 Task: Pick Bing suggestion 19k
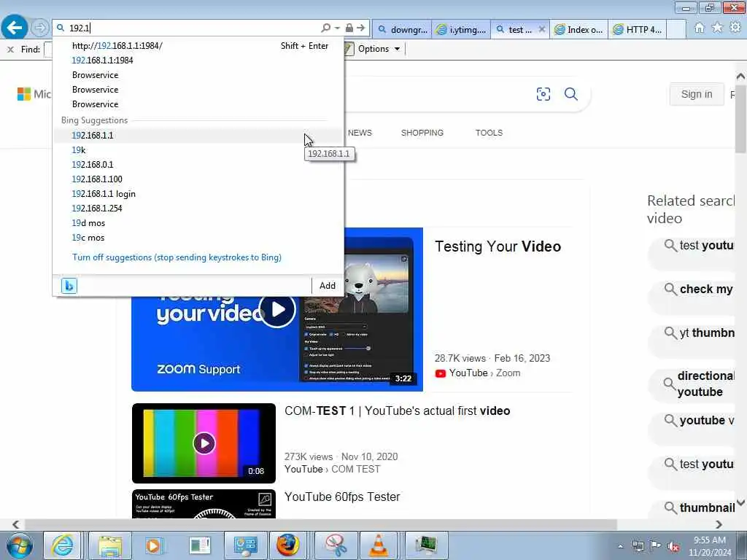[198, 150]
